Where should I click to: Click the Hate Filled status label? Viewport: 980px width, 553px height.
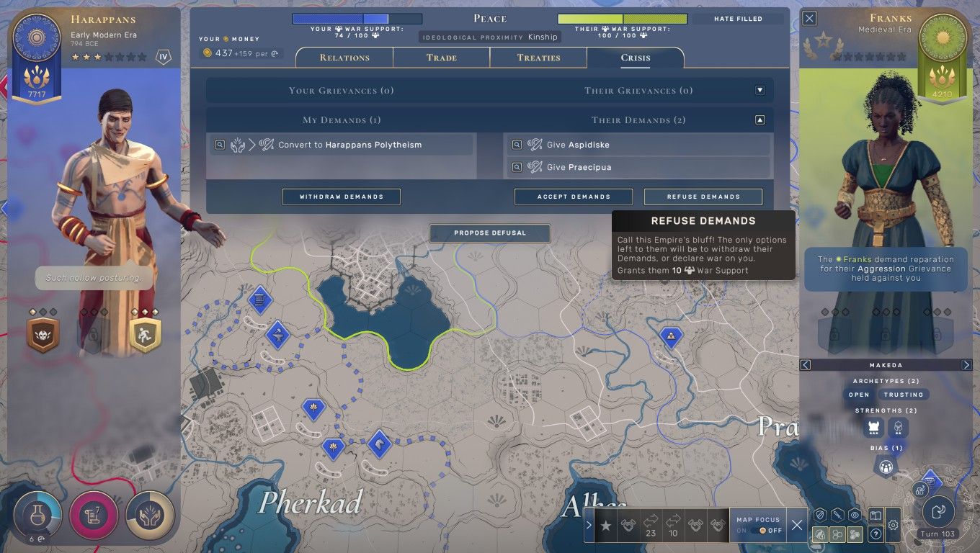click(738, 19)
